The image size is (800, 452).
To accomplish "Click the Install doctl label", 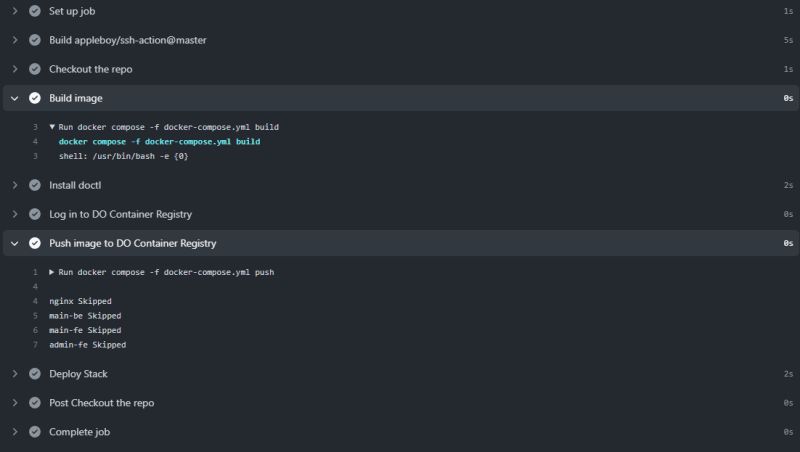I will pos(75,185).
